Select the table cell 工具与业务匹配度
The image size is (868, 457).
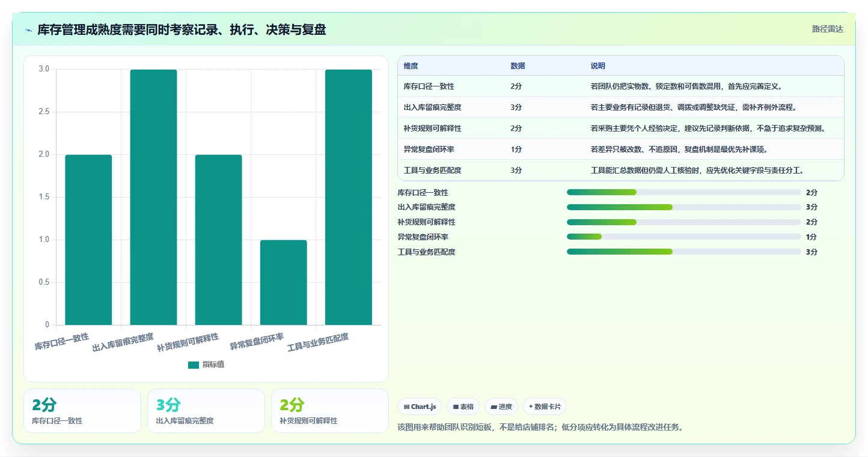pos(433,171)
